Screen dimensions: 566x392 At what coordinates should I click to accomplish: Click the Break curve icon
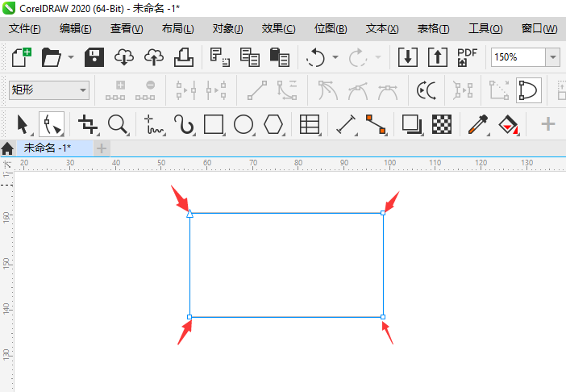(216, 90)
